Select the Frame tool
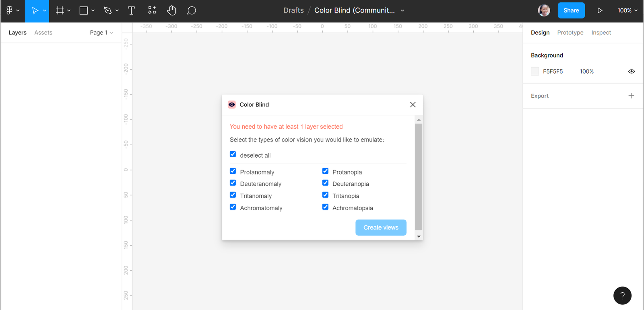Image resolution: width=644 pixels, height=310 pixels. [x=60, y=10]
